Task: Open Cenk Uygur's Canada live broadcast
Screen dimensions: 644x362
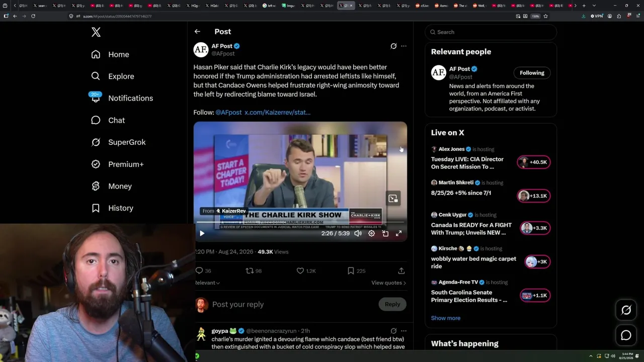Action: (x=471, y=229)
